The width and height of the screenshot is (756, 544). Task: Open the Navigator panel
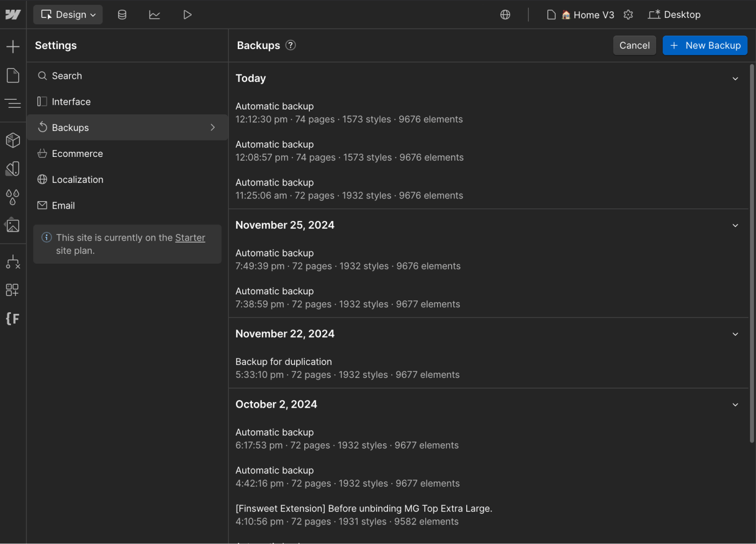(13, 103)
